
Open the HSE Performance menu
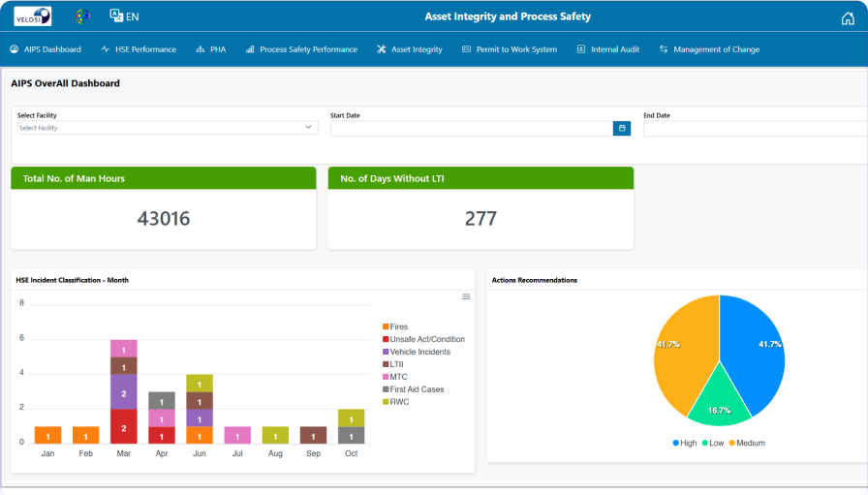139,49
